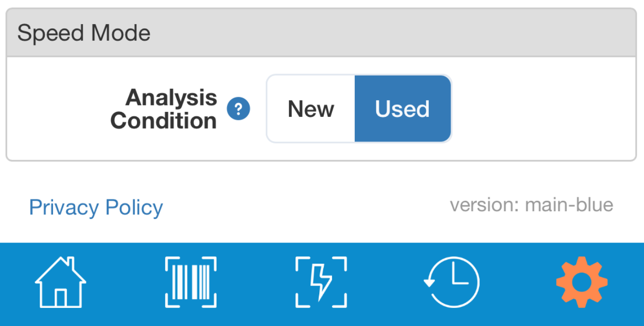Show help for Analysis Condition
The height and width of the screenshot is (326, 644).
click(x=238, y=109)
